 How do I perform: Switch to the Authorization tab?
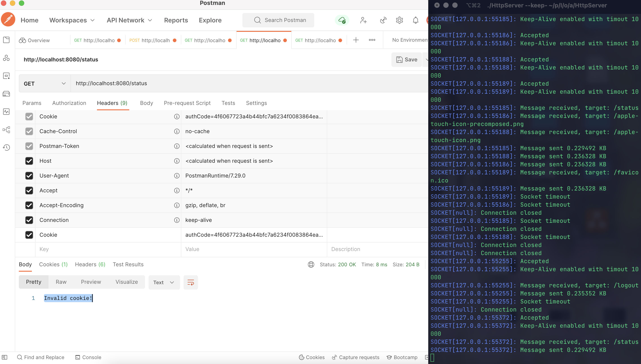pyautogui.click(x=69, y=103)
